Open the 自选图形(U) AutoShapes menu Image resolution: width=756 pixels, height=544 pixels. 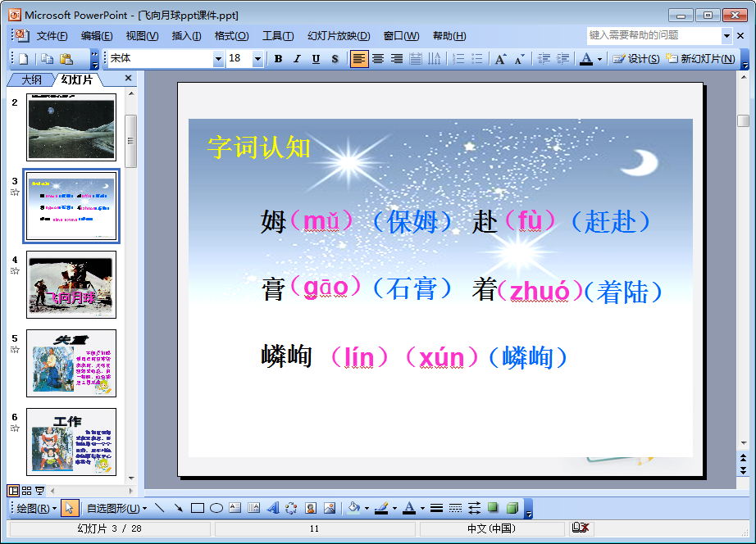point(116,508)
